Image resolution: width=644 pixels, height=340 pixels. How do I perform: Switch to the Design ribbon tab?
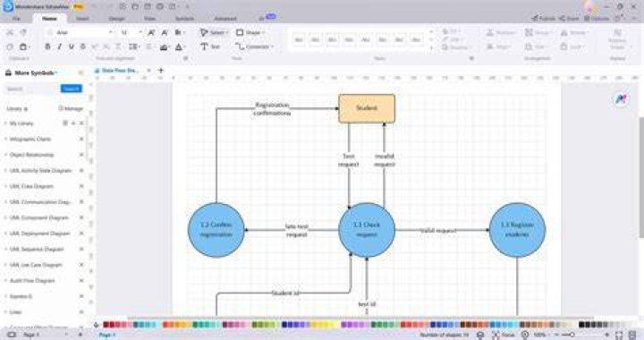[116, 19]
